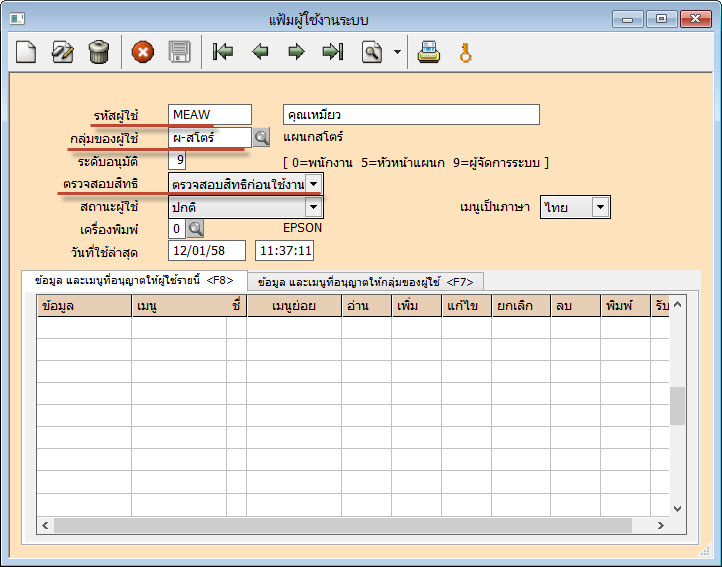The height and width of the screenshot is (567, 722).
Task: Click the trash can Delete icon
Action: pyautogui.click(x=98, y=52)
